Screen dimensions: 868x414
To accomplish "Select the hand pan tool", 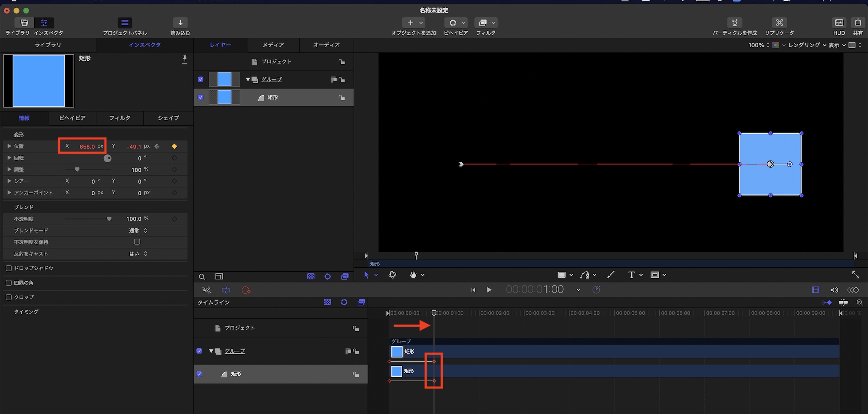I will pos(413,275).
